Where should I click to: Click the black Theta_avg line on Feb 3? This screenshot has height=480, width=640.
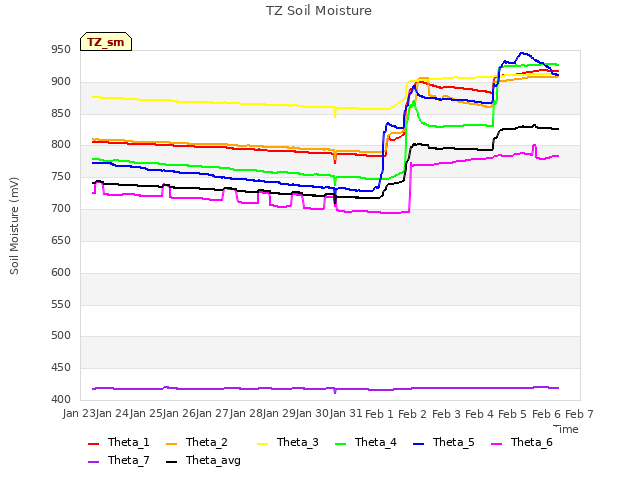pyautogui.click(x=446, y=148)
